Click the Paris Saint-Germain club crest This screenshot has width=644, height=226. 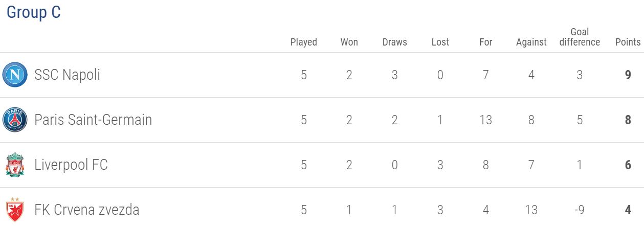14,120
